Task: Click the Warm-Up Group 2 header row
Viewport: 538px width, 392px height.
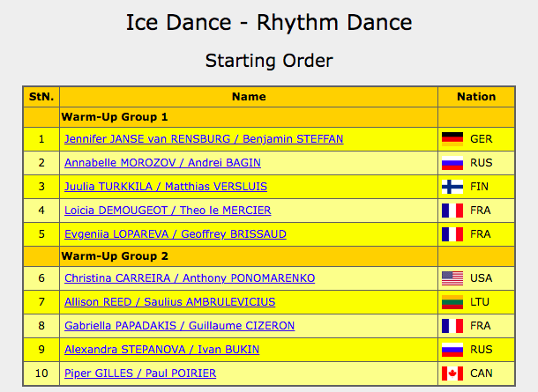Action: (x=269, y=256)
